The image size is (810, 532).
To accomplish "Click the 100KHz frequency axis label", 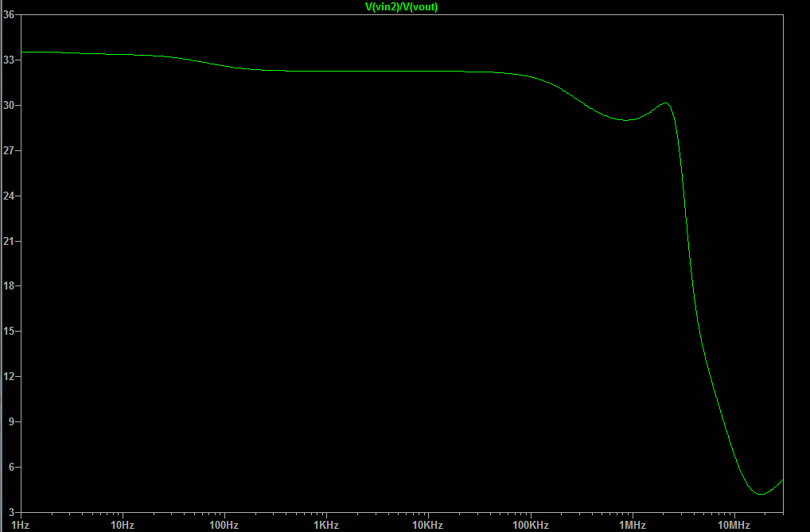I will pyautogui.click(x=531, y=526).
